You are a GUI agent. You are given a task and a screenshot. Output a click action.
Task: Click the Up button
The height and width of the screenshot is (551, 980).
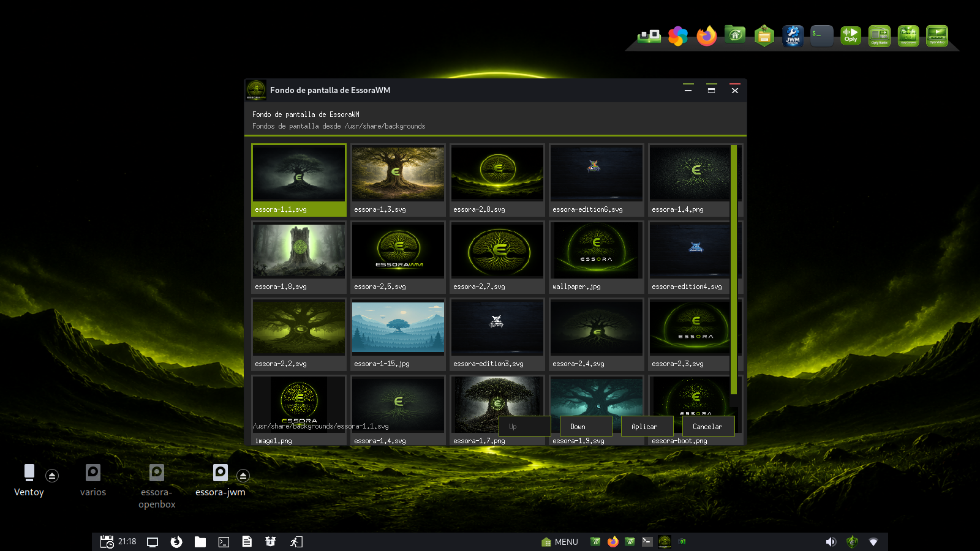click(525, 426)
